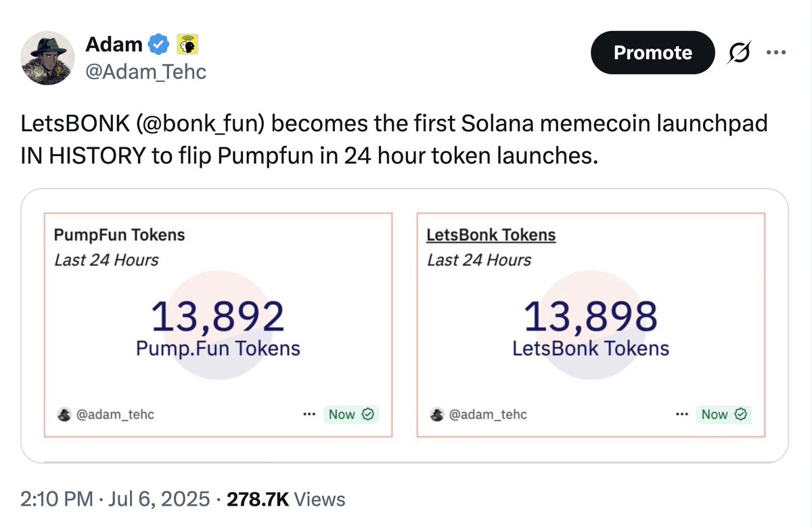Open the tweet's three-dot more menu

coord(775,53)
